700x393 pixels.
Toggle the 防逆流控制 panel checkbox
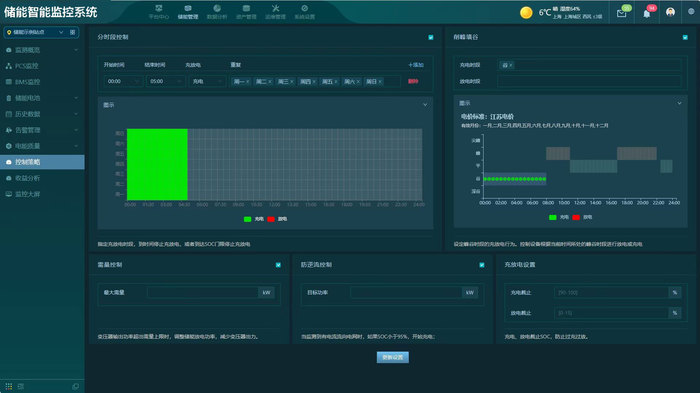point(482,265)
